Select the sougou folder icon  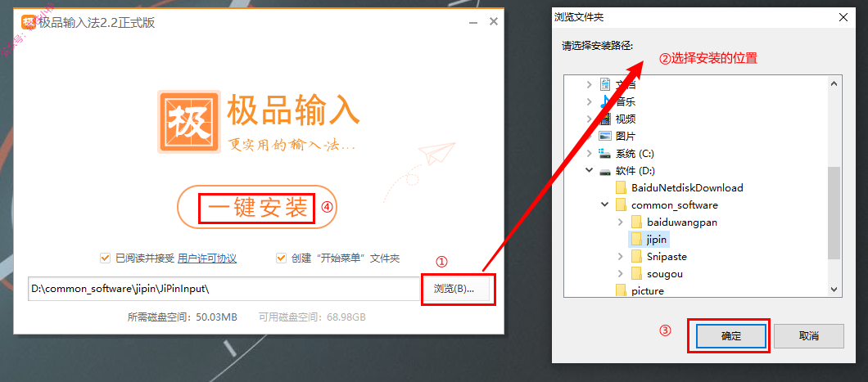coord(636,274)
